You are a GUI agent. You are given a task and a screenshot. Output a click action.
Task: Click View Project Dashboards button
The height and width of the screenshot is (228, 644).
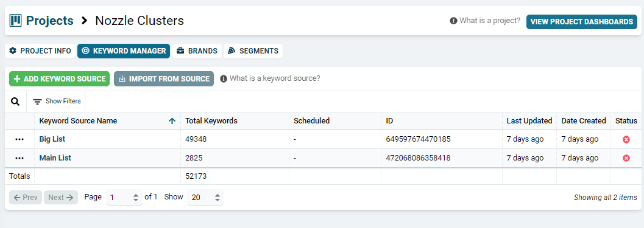tap(582, 22)
